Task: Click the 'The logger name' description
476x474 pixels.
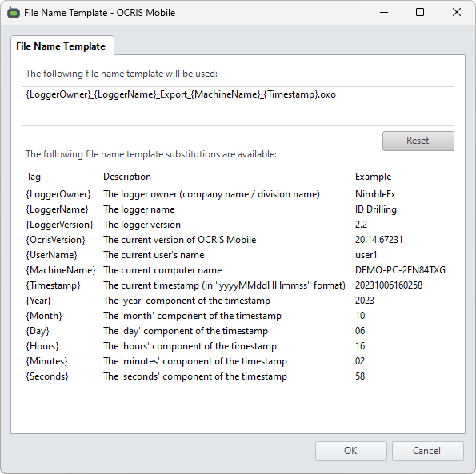Action: pos(138,209)
